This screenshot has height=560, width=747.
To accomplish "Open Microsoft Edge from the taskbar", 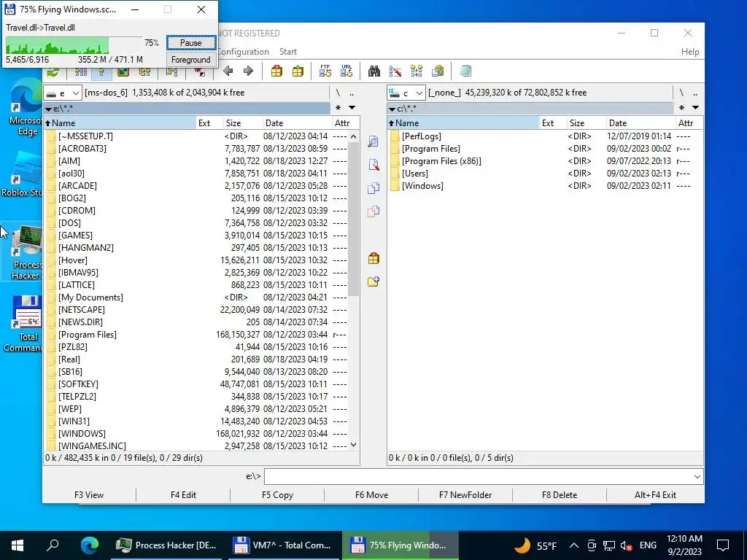I will (x=89, y=545).
